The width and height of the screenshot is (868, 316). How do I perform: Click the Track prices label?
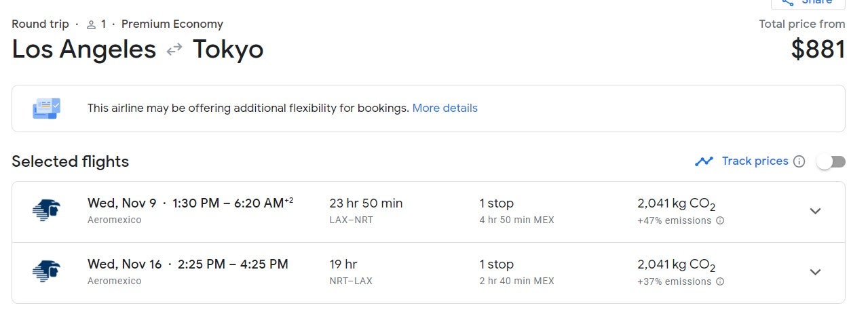(755, 161)
